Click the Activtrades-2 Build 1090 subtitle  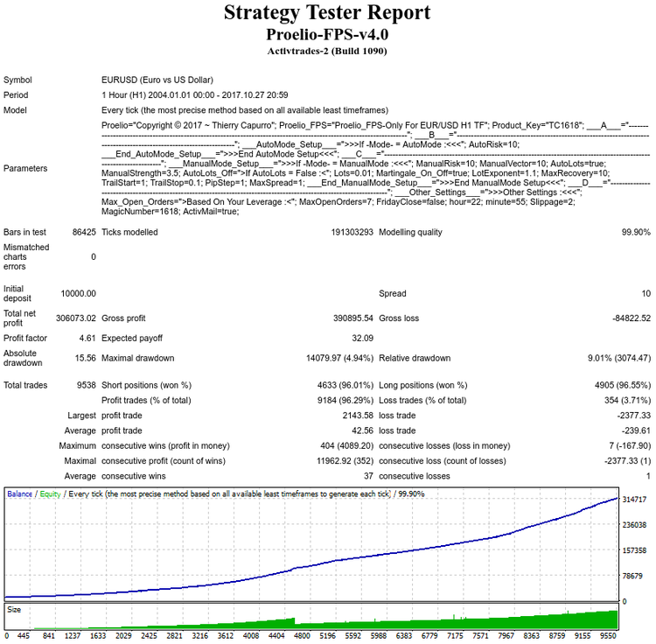327,51
